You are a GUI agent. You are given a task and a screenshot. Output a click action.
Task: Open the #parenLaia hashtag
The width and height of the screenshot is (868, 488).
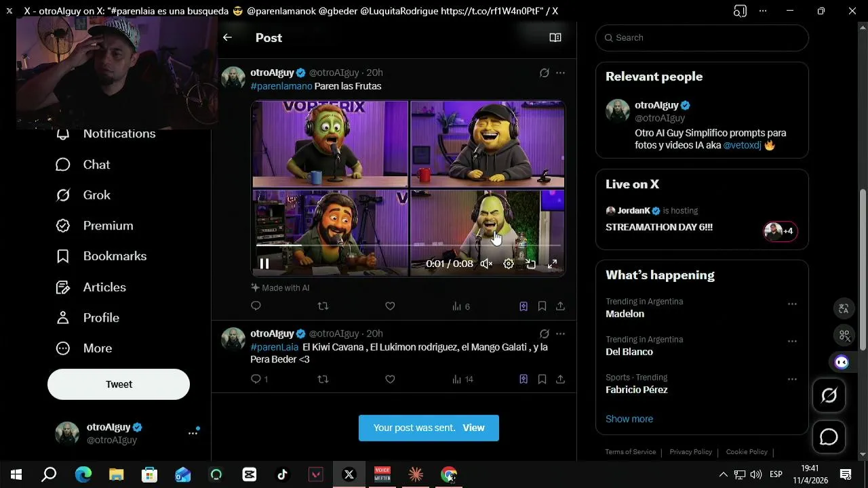274,347
